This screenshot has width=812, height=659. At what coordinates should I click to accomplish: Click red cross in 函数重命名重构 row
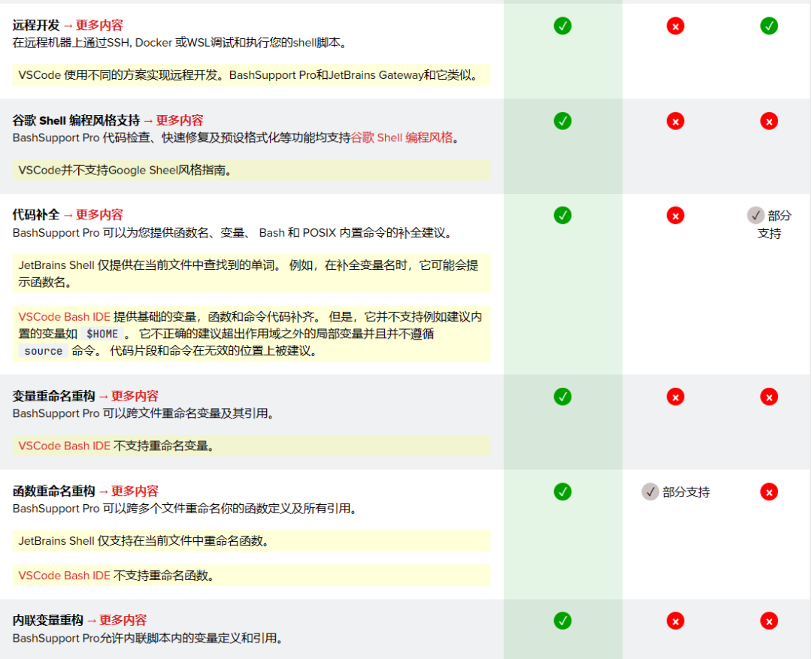point(769,491)
